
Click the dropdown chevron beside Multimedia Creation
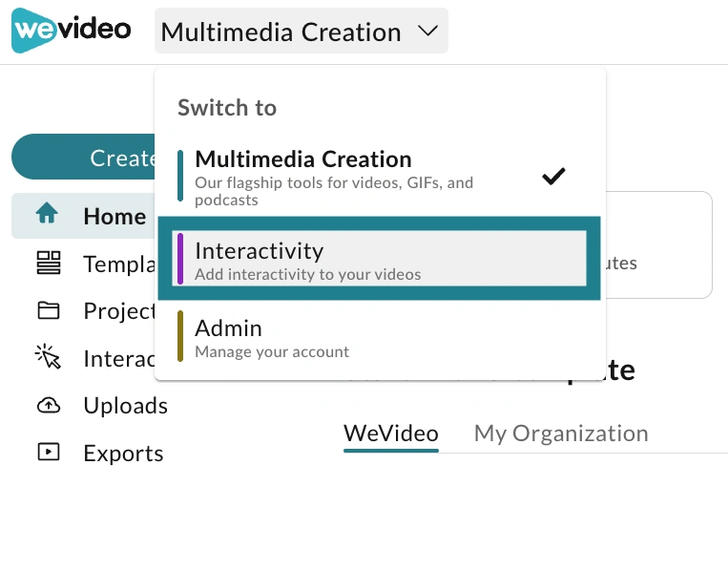[x=427, y=32]
